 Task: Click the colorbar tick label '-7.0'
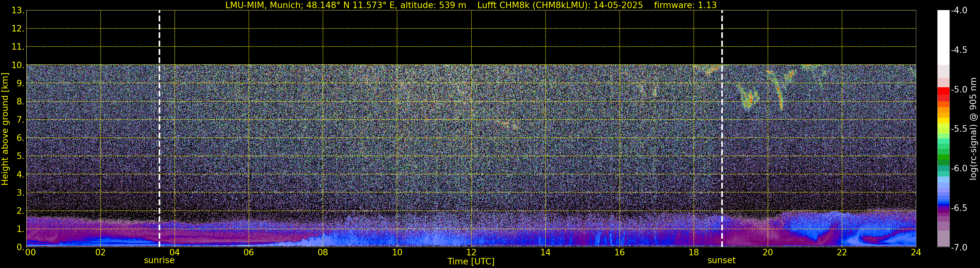click(x=959, y=248)
